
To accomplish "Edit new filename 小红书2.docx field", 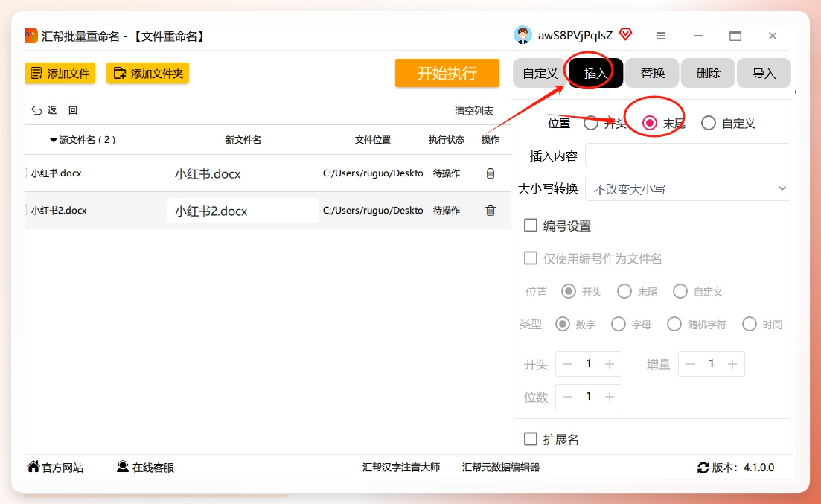I will [x=243, y=211].
